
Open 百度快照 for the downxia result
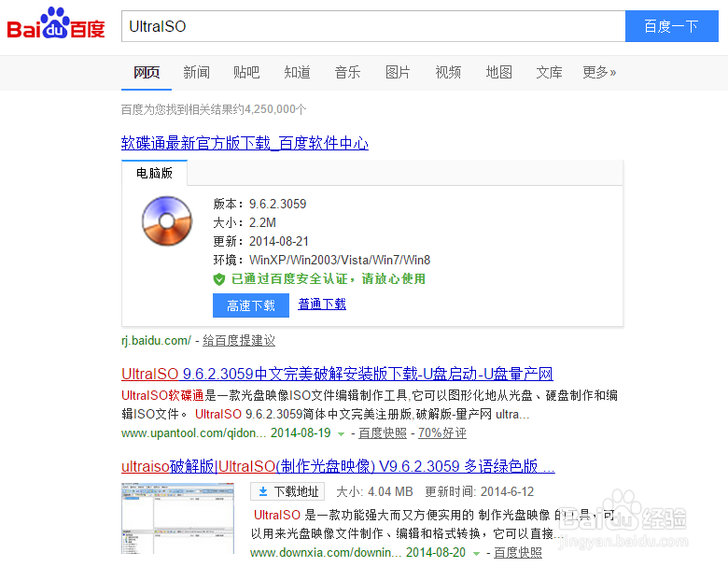click(x=518, y=553)
